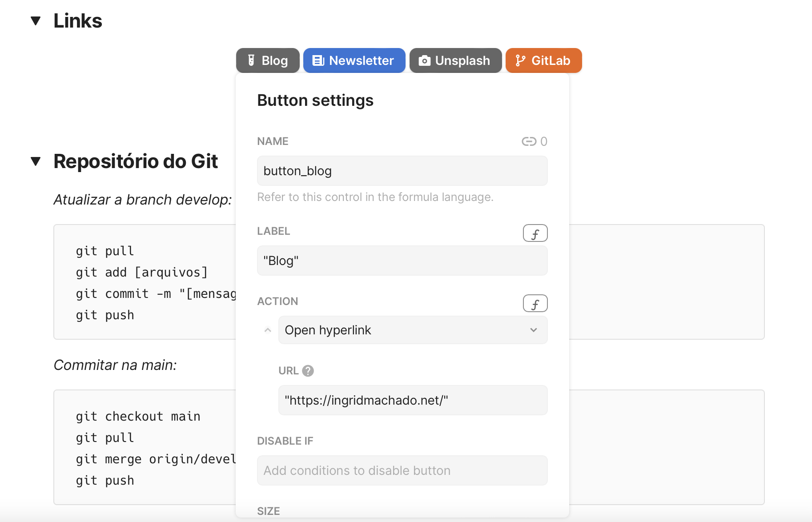Click the flask icon on the Blog button
812x522 pixels.
point(251,60)
